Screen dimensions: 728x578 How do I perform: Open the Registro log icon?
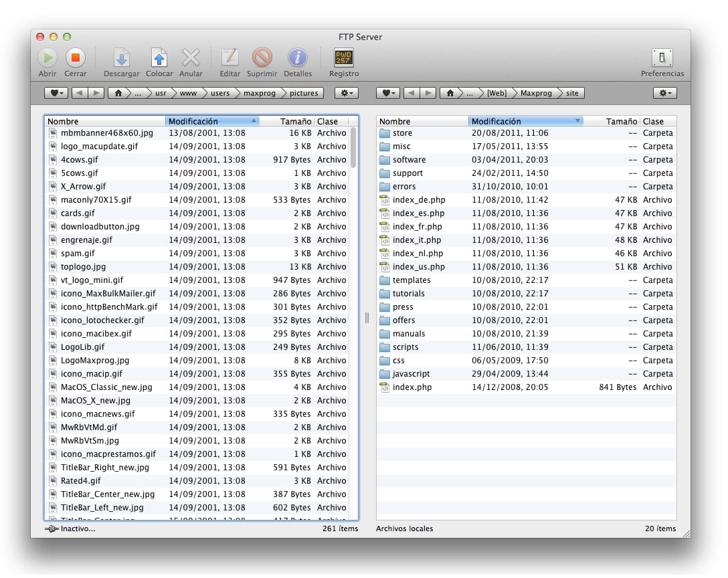tap(344, 58)
